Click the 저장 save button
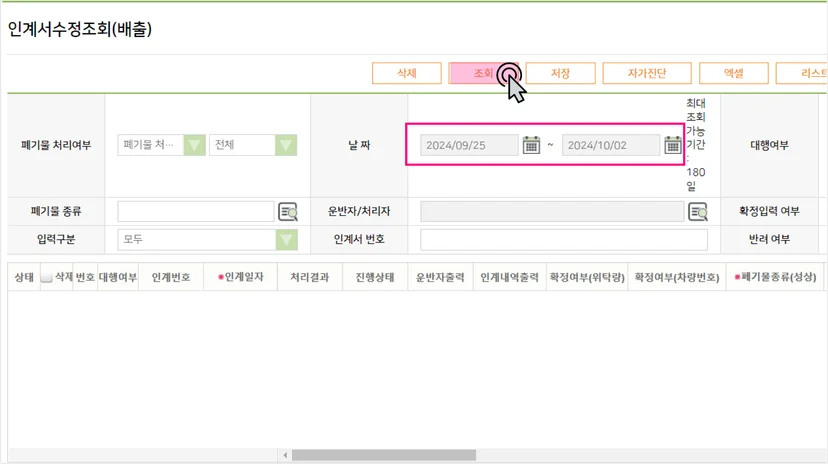Viewport: 828px width, 464px height. point(560,73)
